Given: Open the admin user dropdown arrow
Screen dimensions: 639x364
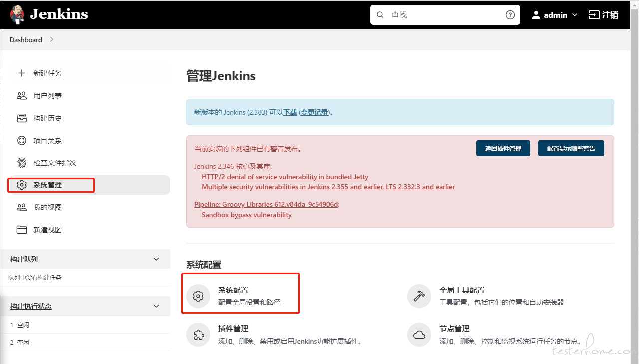Looking at the screenshot, I should pyautogui.click(x=575, y=15).
